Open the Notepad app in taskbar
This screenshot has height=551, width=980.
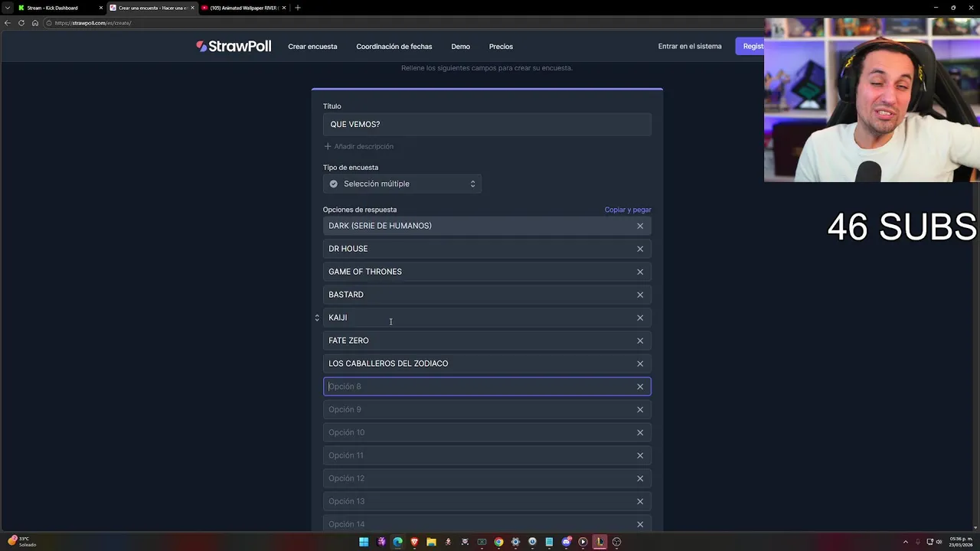(549, 542)
